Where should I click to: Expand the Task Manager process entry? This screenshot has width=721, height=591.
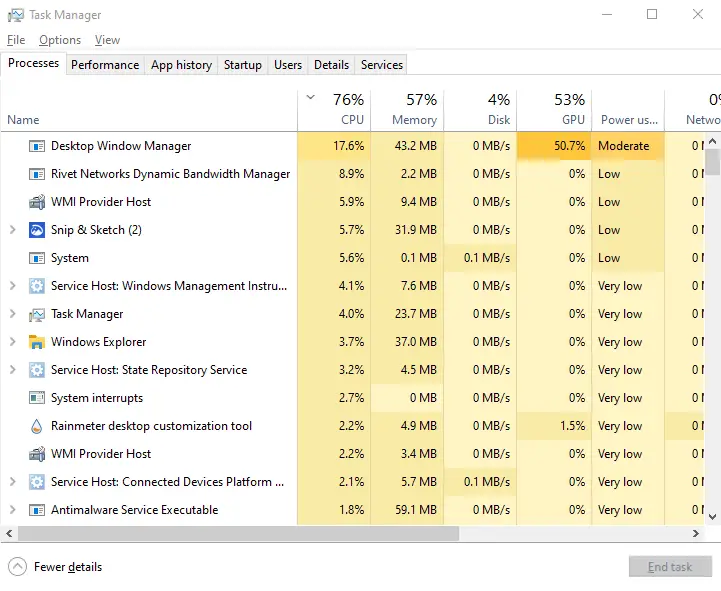tap(13, 314)
